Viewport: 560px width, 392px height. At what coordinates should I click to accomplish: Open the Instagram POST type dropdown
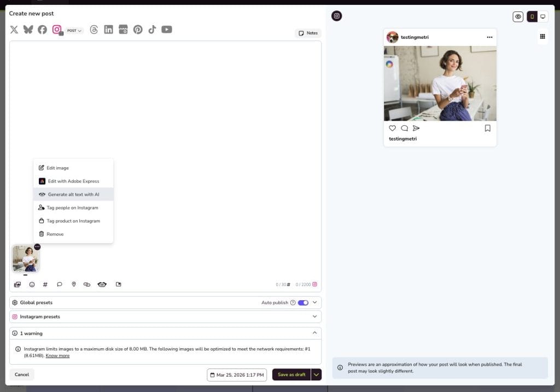[74, 31]
